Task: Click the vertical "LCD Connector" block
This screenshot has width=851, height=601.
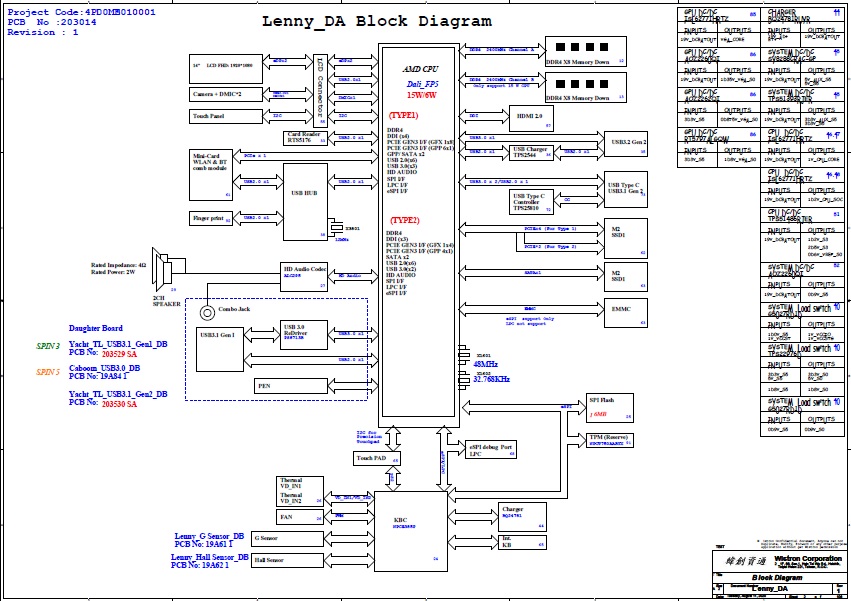Action: [x=320, y=91]
